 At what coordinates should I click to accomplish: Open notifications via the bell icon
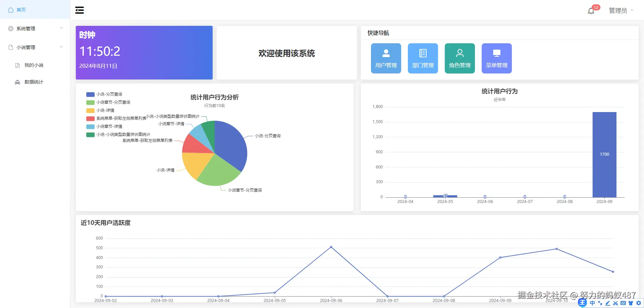pos(591,11)
